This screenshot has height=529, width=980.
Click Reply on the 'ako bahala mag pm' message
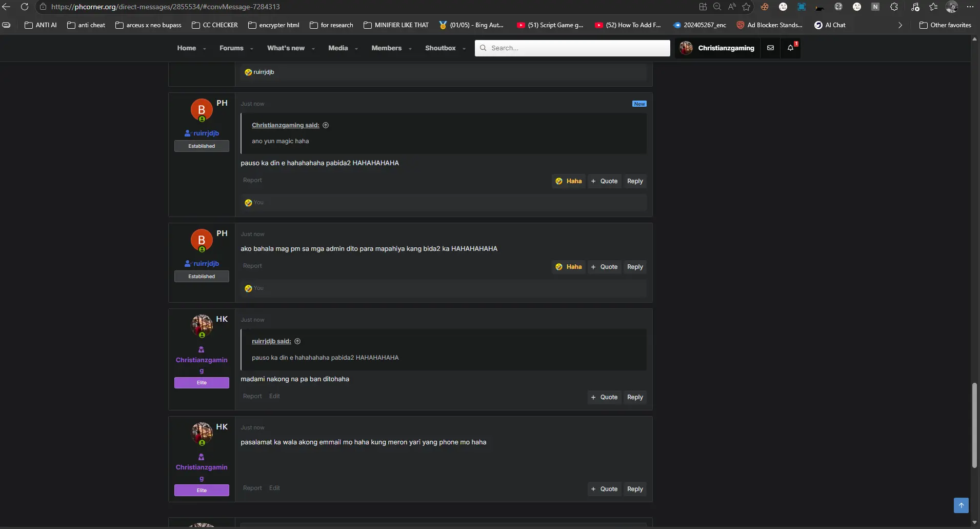[635, 267]
